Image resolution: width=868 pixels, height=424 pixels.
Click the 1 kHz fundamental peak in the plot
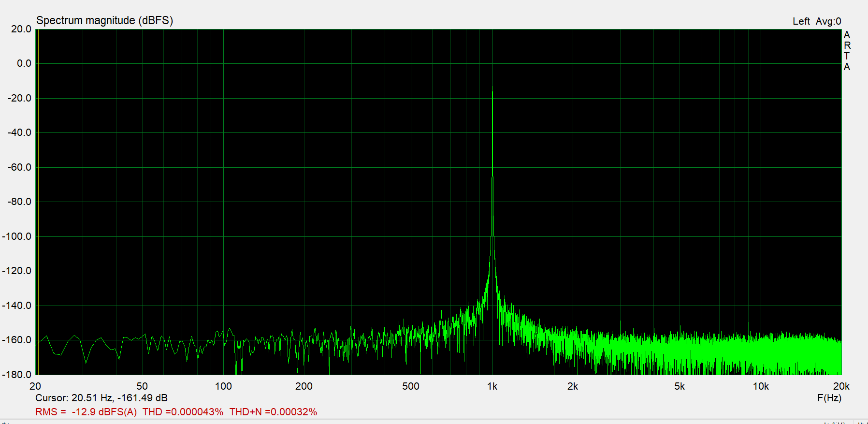(x=492, y=88)
